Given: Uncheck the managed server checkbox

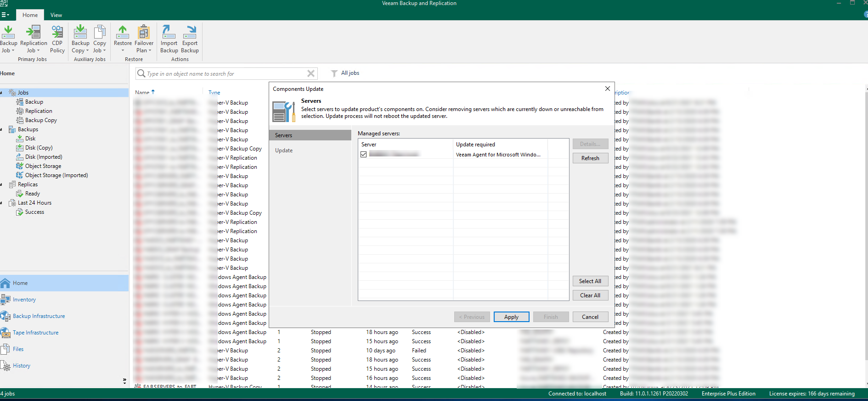Looking at the screenshot, I should click(364, 155).
